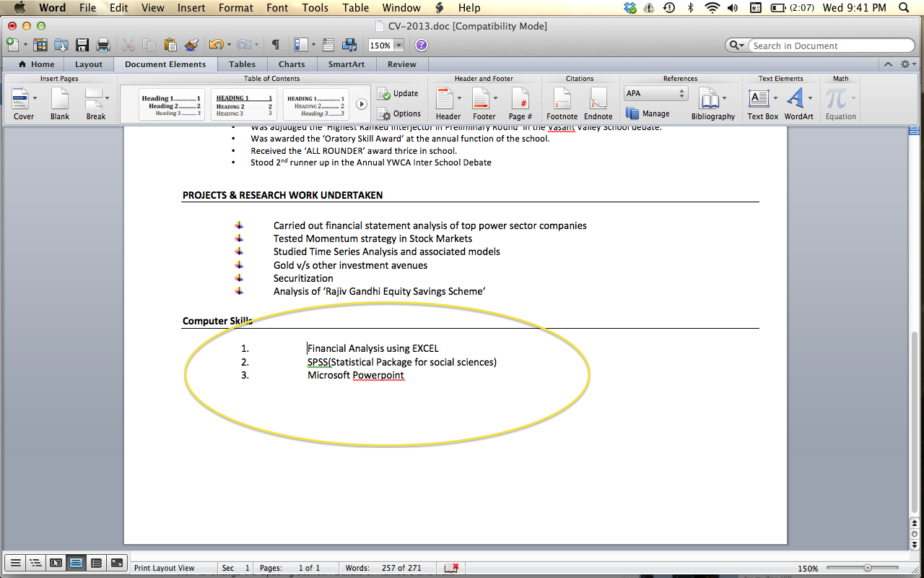Viewport: 924px width, 578px height.
Task: Switch to Publishing Layout view button
Action: point(56,563)
